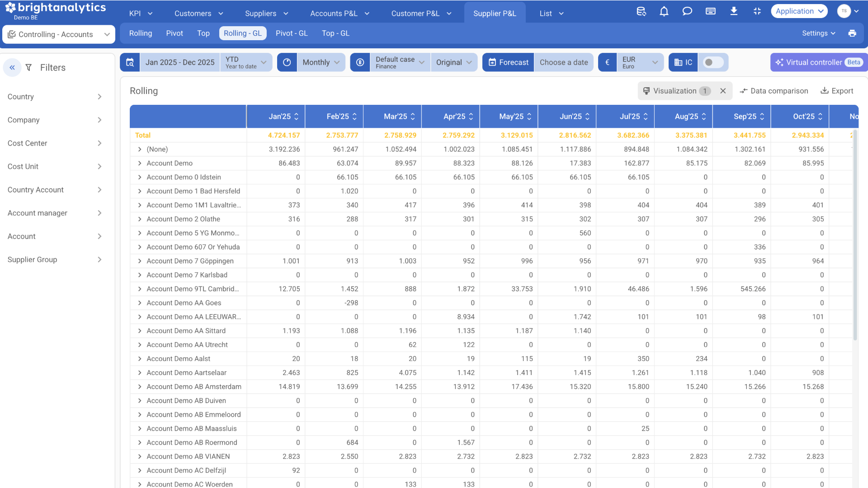Open the Monthly period dropdown
The width and height of the screenshot is (868, 488).
pyautogui.click(x=321, y=62)
